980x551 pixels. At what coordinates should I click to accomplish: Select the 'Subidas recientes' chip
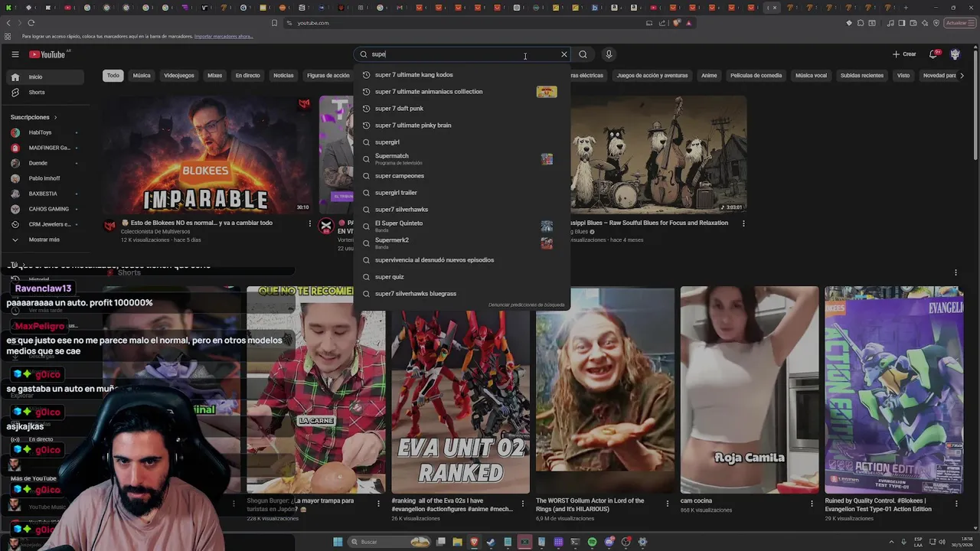click(862, 76)
